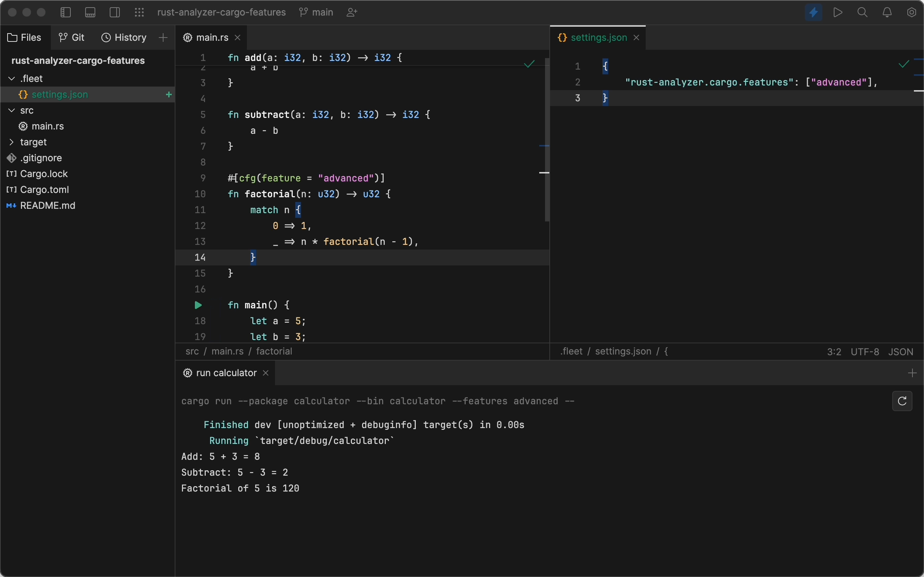Click the UTF-8 encoding indicator
The image size is (924, 577).
864,352
